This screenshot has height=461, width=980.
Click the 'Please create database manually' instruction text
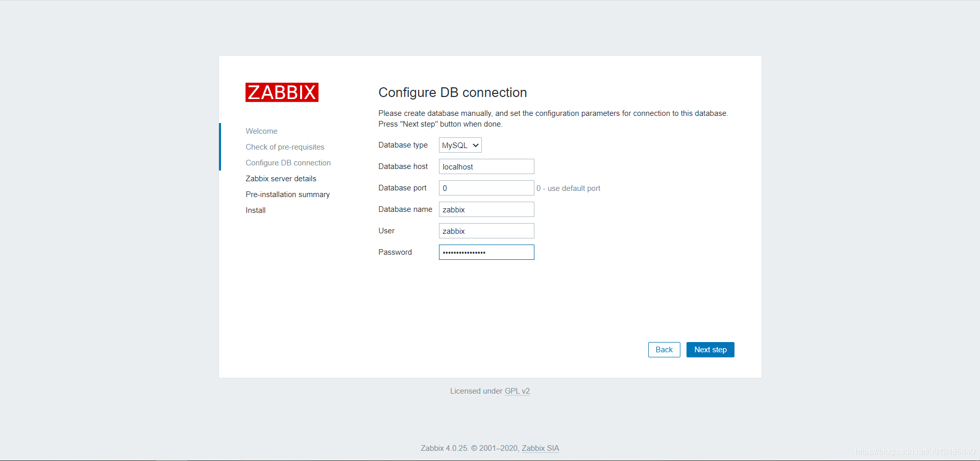coord(553,118)
